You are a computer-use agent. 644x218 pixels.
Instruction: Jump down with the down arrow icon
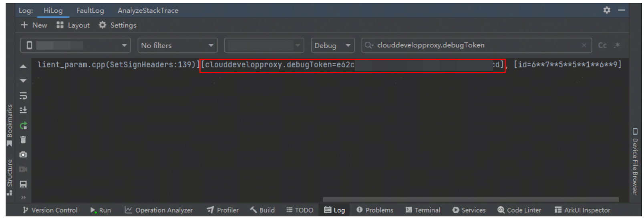[23, 81]
